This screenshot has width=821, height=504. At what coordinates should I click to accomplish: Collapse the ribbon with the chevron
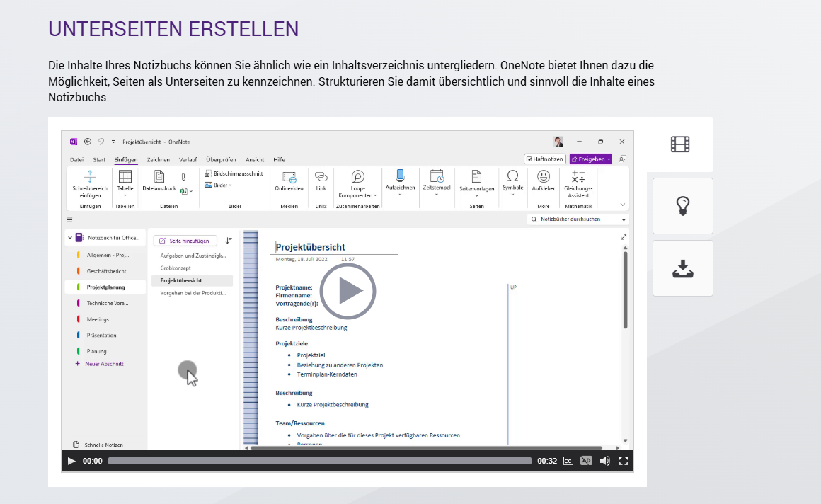(x=623, y=205)
